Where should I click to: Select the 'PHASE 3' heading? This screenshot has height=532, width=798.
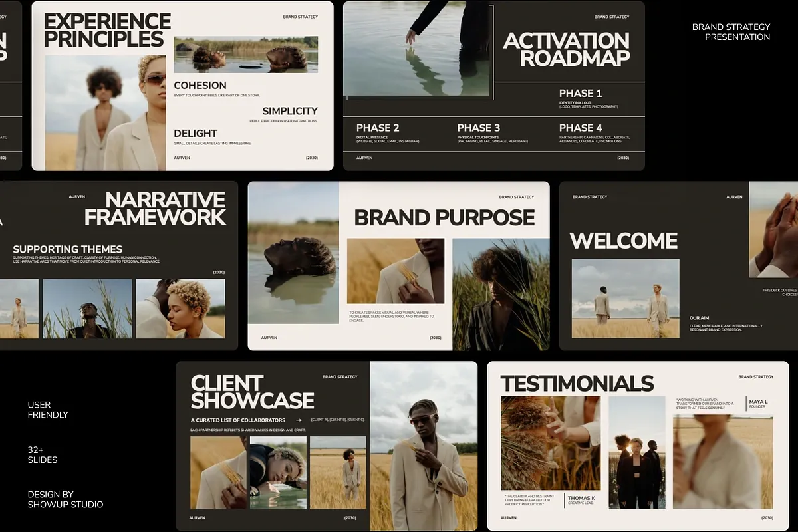479,128
